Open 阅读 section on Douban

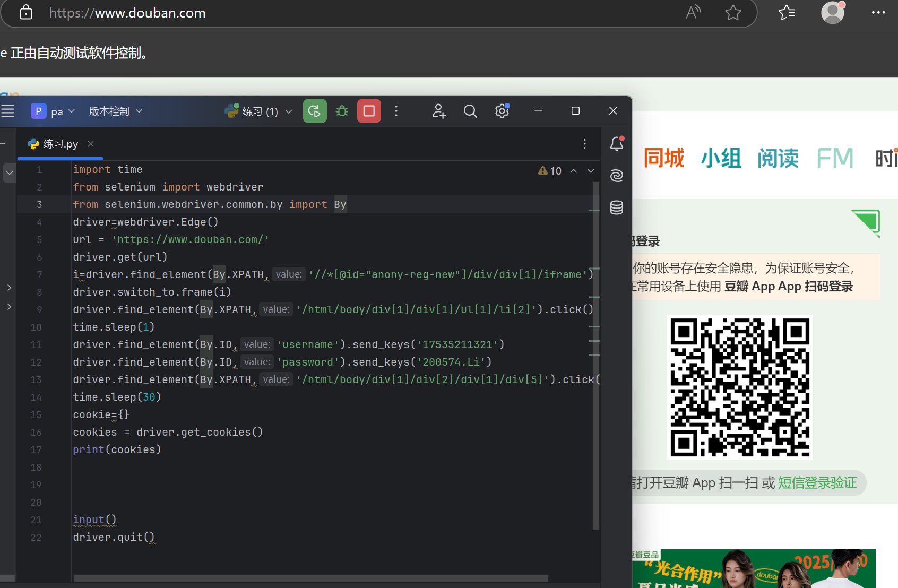click(x=778, y=158)
